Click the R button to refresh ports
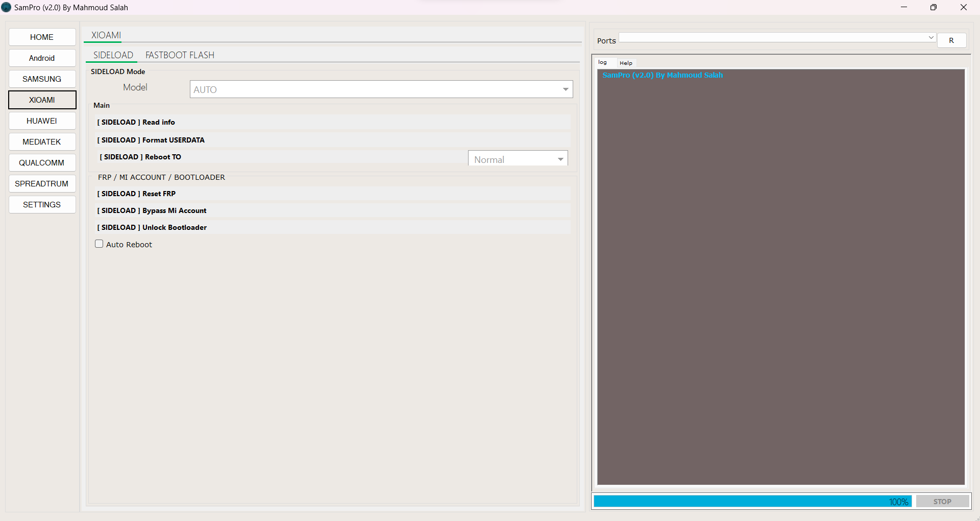Viewport: 980px width, 521px height. click(951, 40)
